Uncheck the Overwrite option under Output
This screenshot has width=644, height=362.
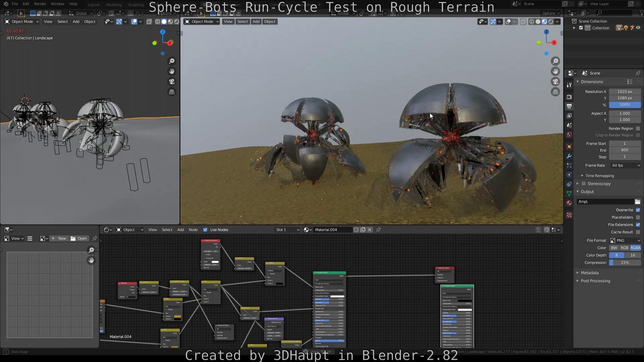(638, 210)
